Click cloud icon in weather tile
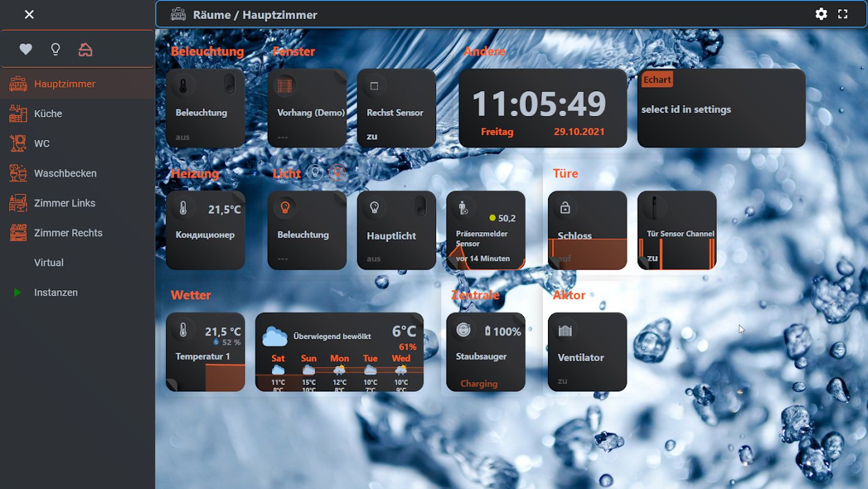Screen dimensions: 868x489 [275, 336]
